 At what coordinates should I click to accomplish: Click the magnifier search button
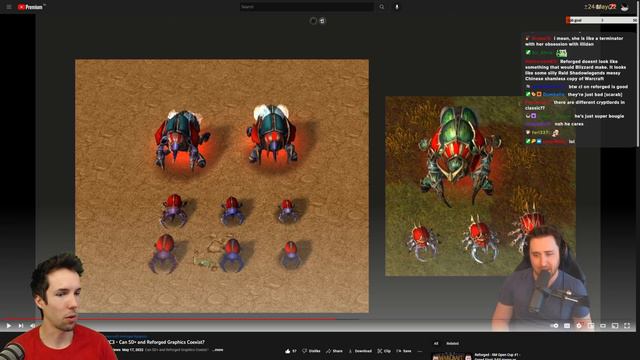click(382, 7)
